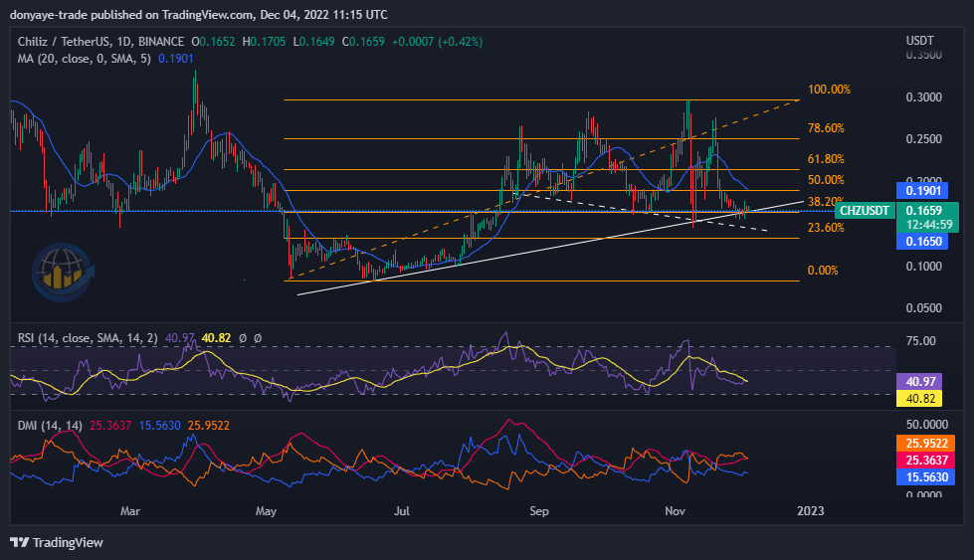Click the Sep date on time axis
This screenshot has width=974, height=560.
click(539, 511)
